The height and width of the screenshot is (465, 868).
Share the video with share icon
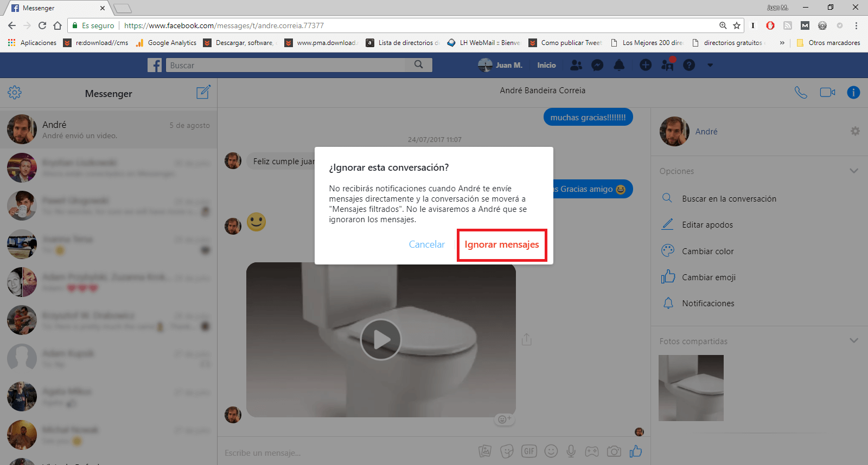[x=526, y=339]
